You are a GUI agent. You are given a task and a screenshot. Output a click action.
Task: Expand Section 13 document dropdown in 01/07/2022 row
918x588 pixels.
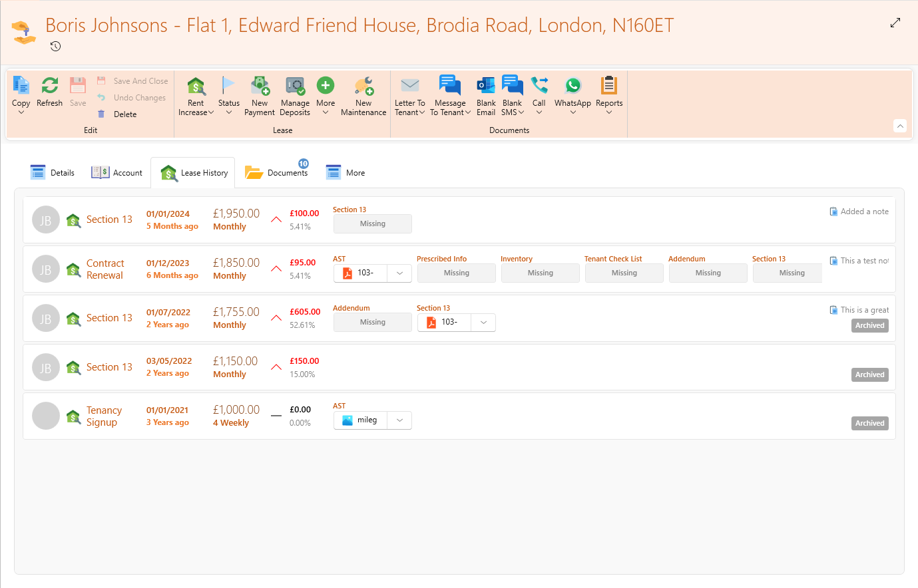click(483, 322)
